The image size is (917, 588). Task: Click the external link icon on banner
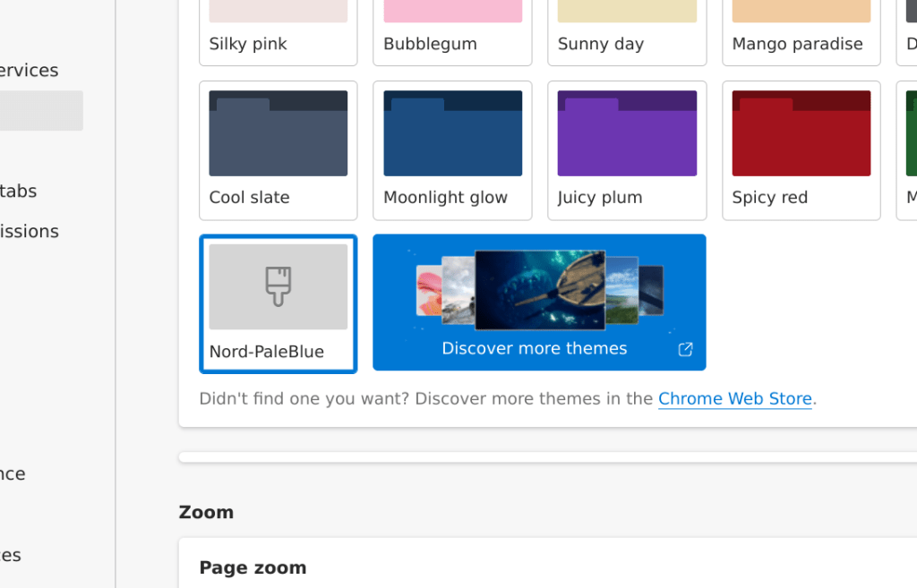click(685, 349)
